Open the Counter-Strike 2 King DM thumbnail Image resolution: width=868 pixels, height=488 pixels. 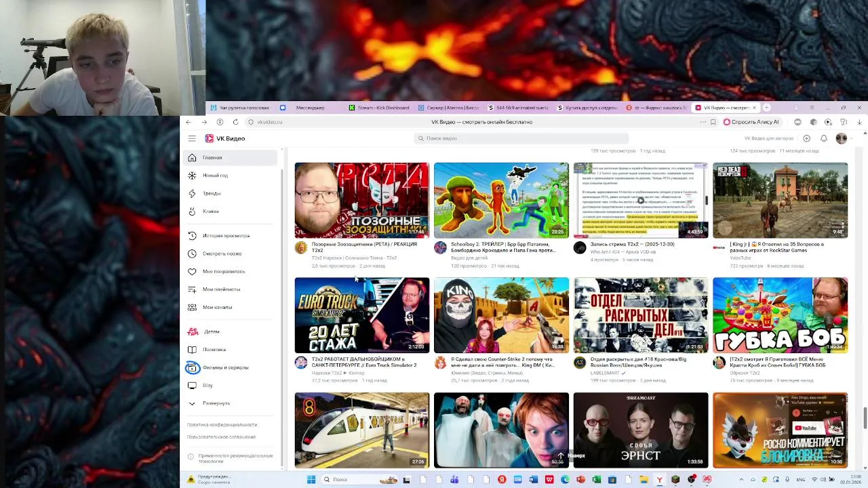501,315
